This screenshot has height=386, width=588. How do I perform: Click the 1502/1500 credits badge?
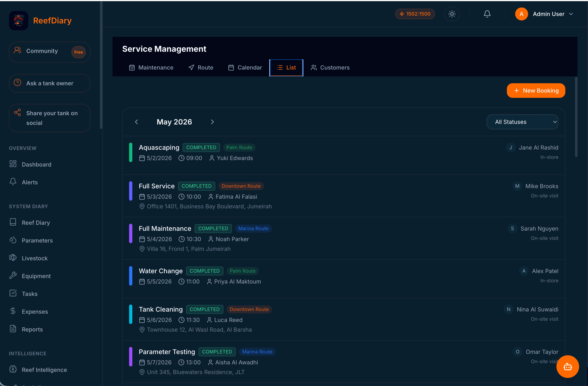click(x=415, y=14)
